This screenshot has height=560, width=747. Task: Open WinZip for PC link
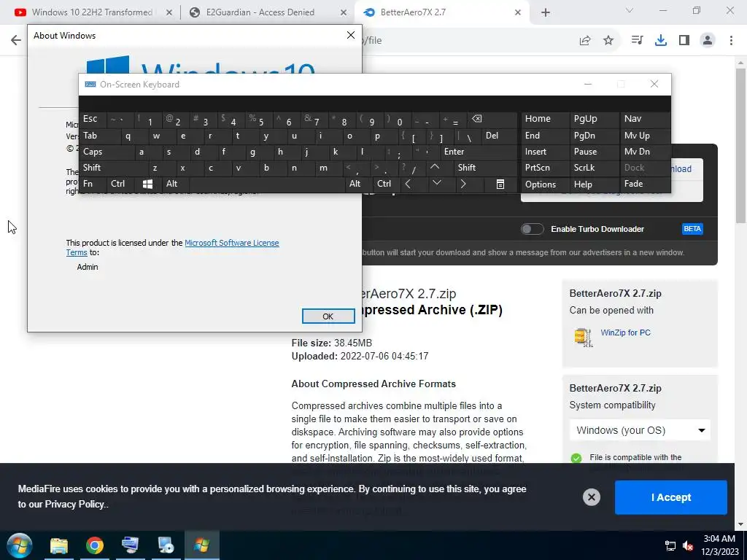click(625, 332)
